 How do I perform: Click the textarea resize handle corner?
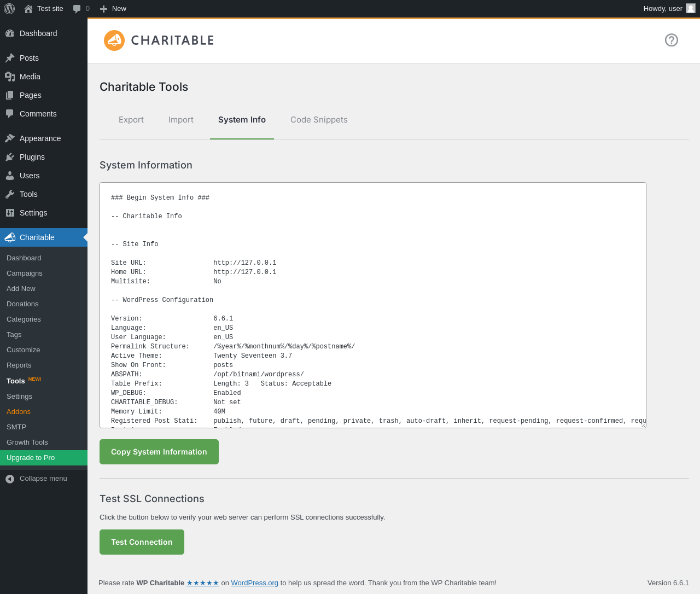click(x=643, y=425)
